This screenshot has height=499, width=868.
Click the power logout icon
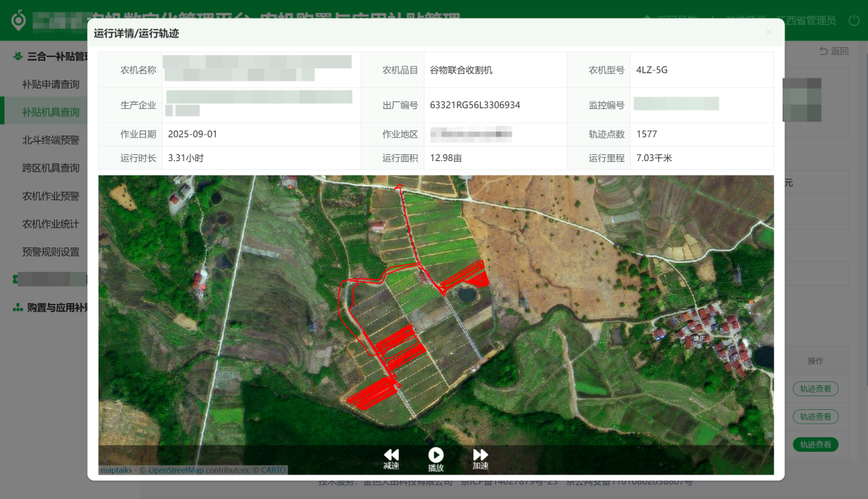854,21
